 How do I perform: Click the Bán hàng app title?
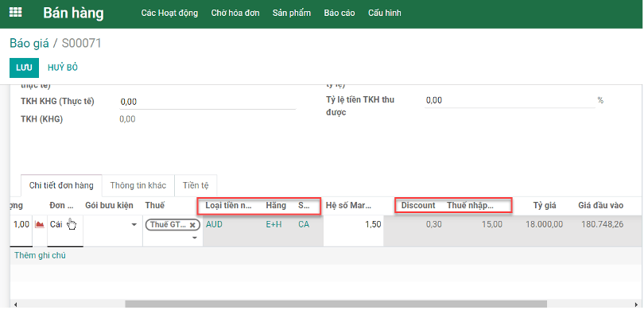pos(73,14)
